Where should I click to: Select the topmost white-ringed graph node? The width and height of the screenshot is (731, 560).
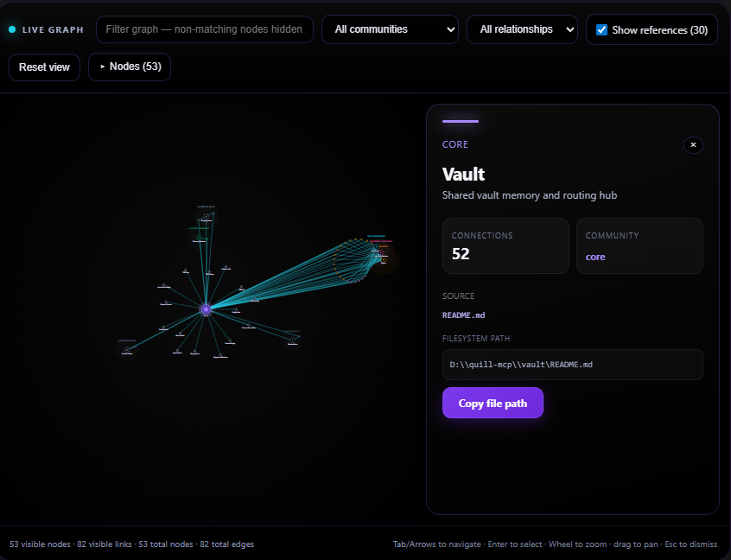coord(206,217)
